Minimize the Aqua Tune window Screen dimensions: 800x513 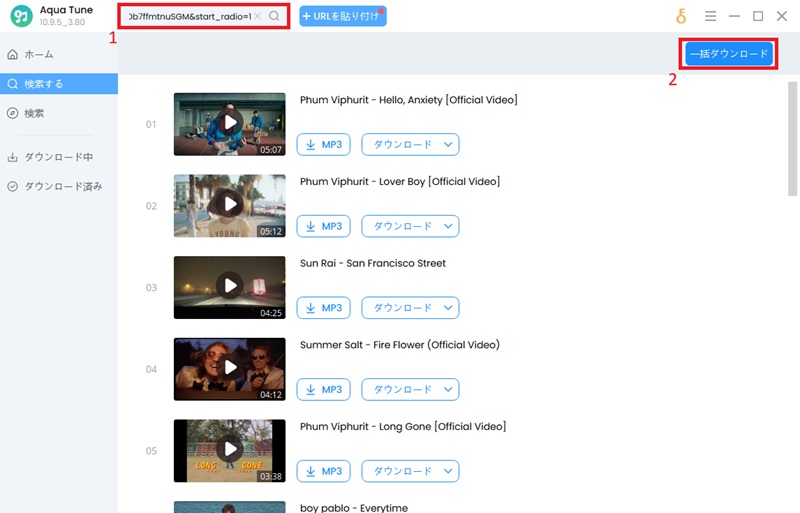[734, 16]
